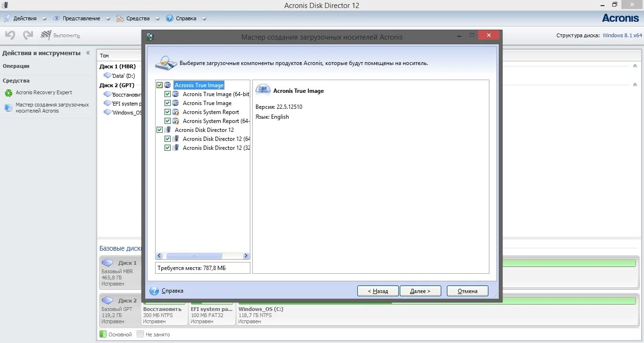Click the < Назад button
644x343 pixels.
378,291
